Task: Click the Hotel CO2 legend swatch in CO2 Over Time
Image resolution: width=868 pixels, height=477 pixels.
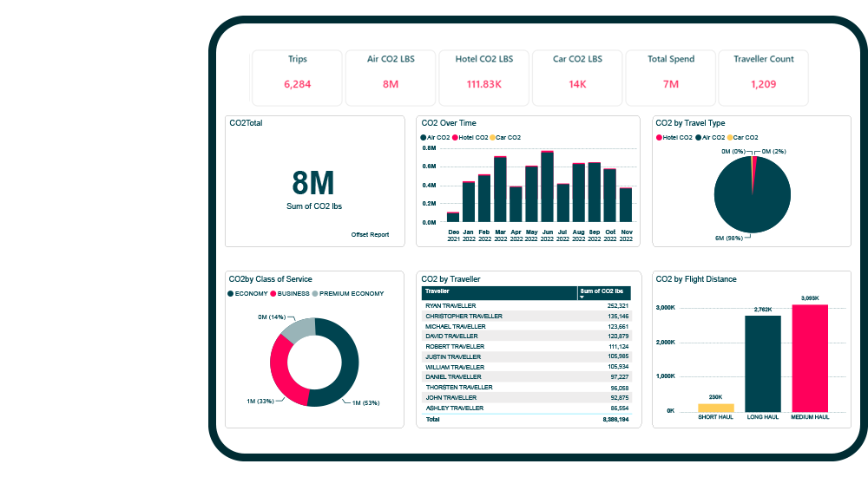Action: pyautogui.click(x=455, y=137)
